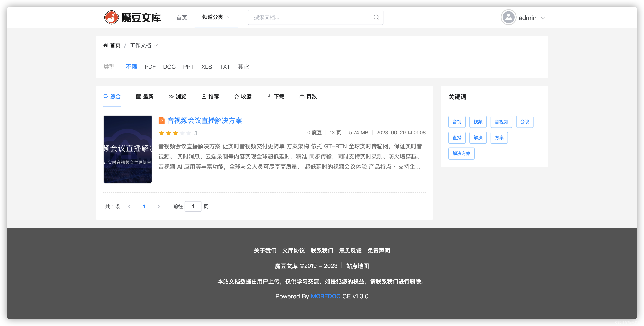Expand the 频道分类 dropdown menu

[x=216, y=17]
